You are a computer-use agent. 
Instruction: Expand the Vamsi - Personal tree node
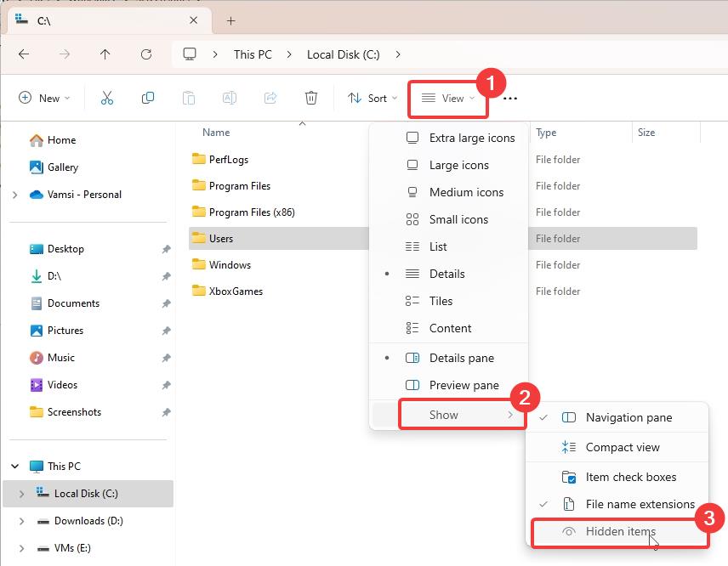[x=15, y=195]
